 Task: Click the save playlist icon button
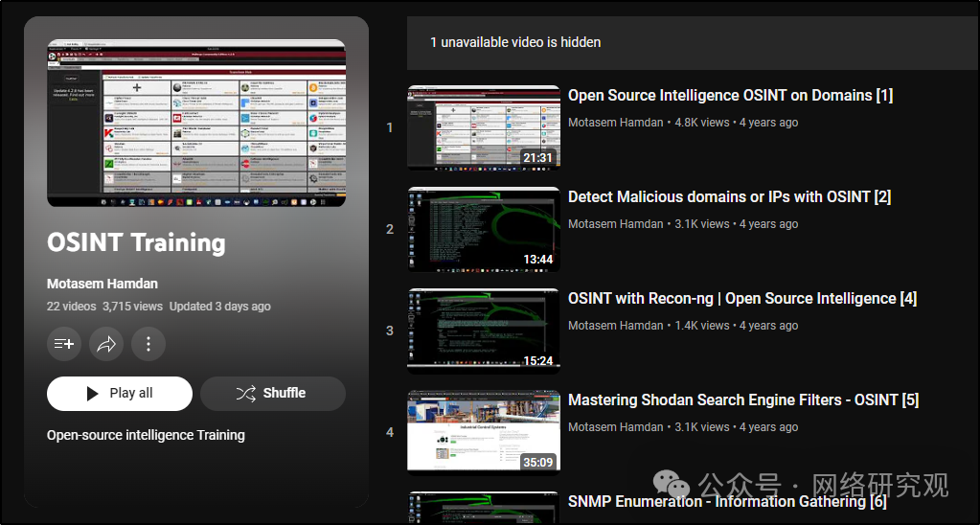[x=64, y=344]
